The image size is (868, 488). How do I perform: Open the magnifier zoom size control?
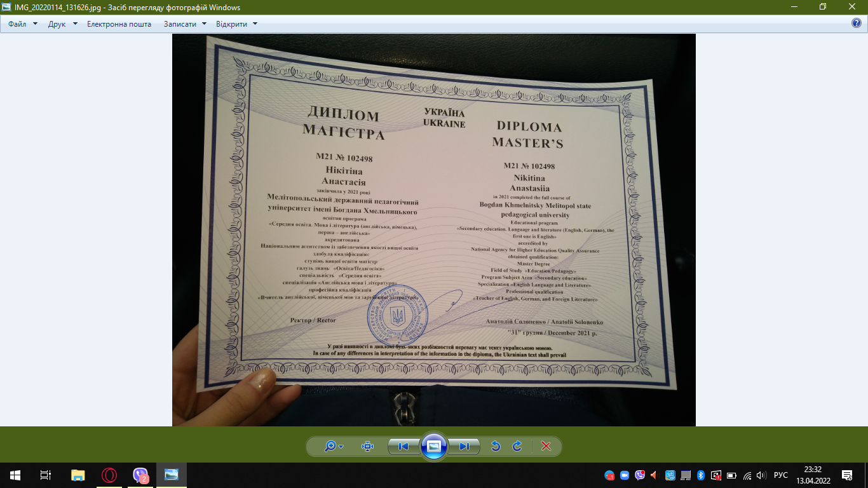coord(334,446)
